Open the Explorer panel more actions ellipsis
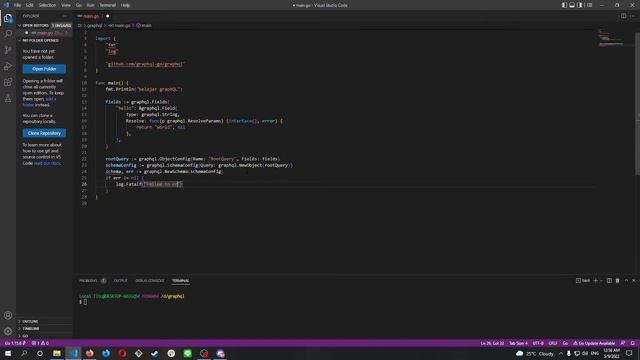This screenshot has height=360, width=640. pyautogui.click(x=65, y=16)
